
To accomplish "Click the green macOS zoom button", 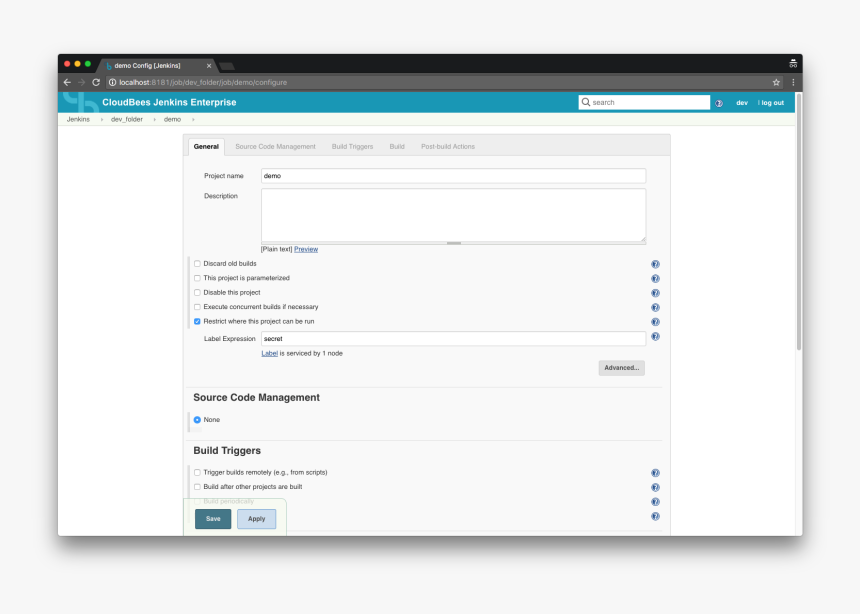I will click(88, 64).
